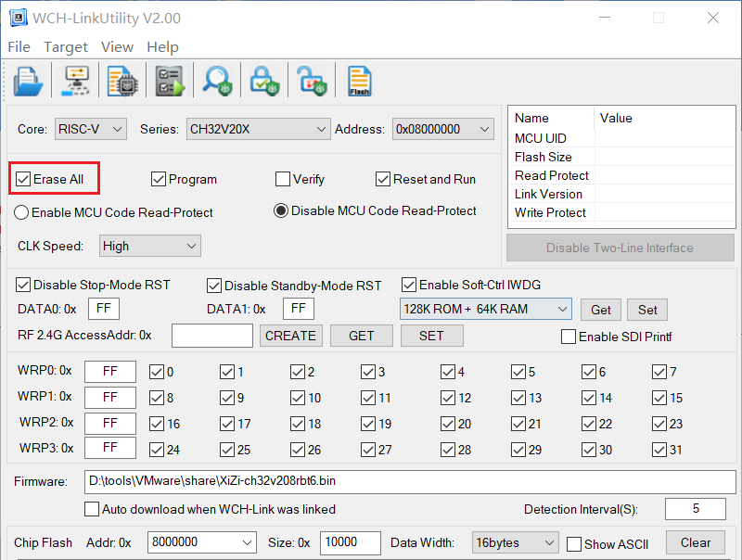Click the closed padlock protect icon
Screen dimensions: 742x560
[264, 82]
